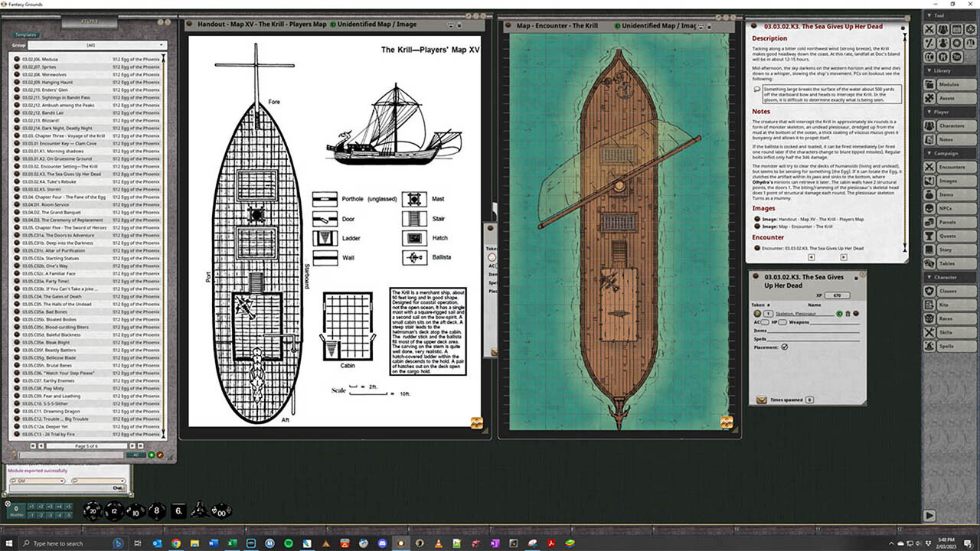The height and width of the screenshot is (551, 980).
Task: Click the Fantasy Grounds taskbar icon
Action: coord(400,545)
